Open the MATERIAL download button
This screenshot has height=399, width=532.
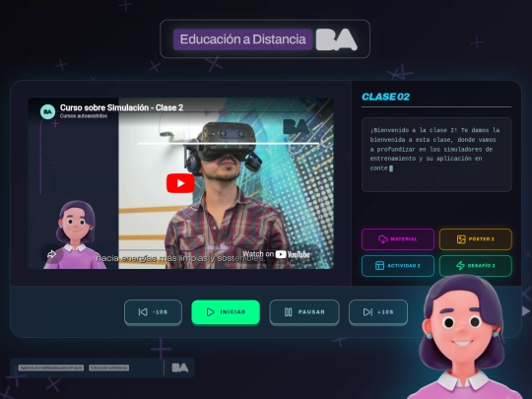tap(398, 239)
